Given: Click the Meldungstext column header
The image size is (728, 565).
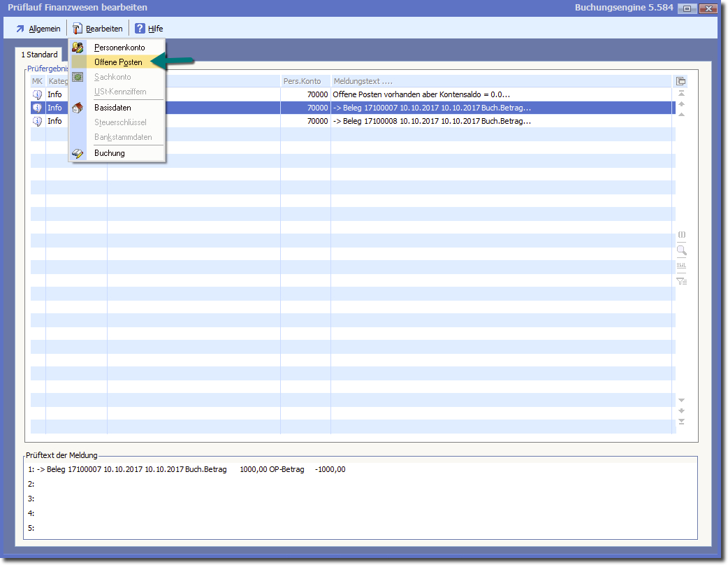Looking at the screenshot, I should pyautogui.click(x=502, y=81).
